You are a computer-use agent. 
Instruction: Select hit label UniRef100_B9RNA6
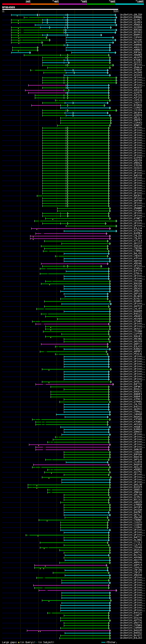pos(131,17)
